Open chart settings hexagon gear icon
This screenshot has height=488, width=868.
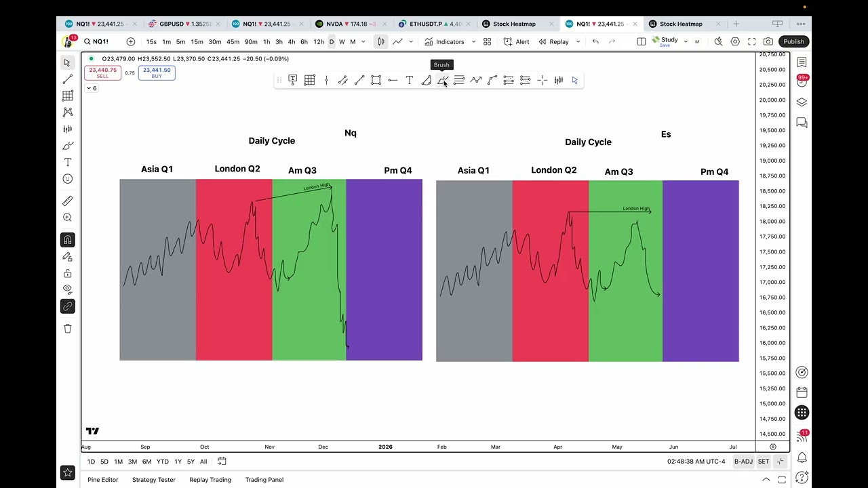(x=735, y=41)
